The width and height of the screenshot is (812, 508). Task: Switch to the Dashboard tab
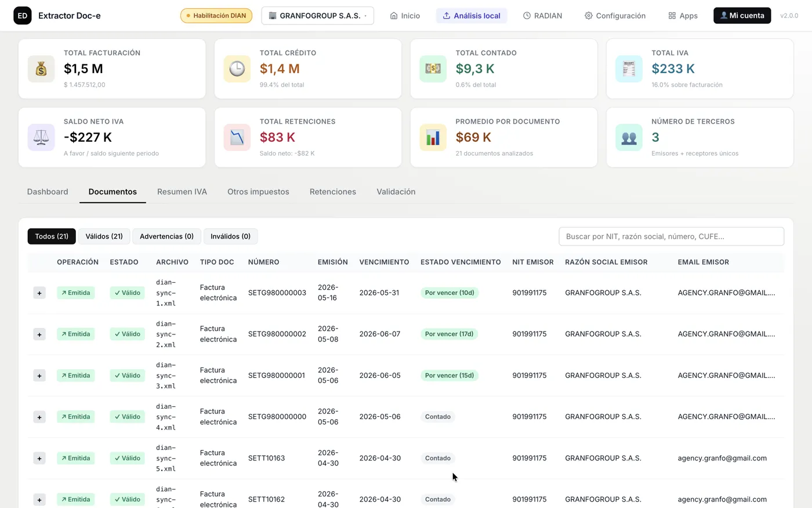click(x=48, y=192)
